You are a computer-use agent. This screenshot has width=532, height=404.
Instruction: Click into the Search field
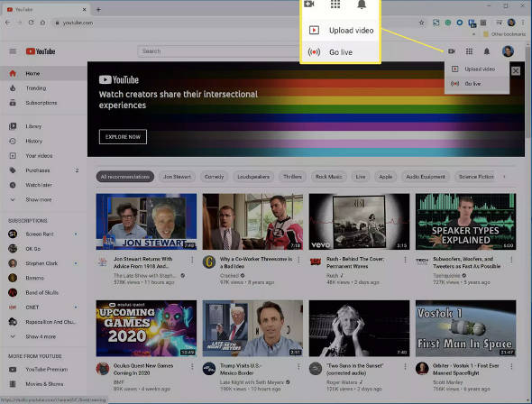pos(219,51)
